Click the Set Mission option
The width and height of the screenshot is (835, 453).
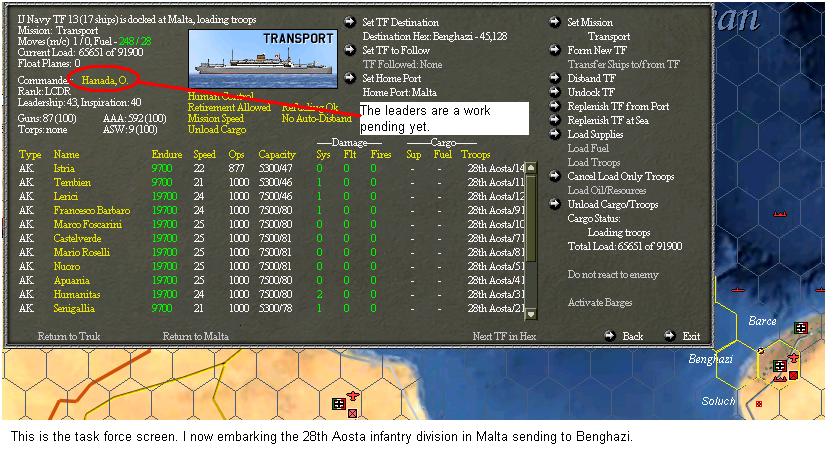pyautogui.click(x=590, y=22)
